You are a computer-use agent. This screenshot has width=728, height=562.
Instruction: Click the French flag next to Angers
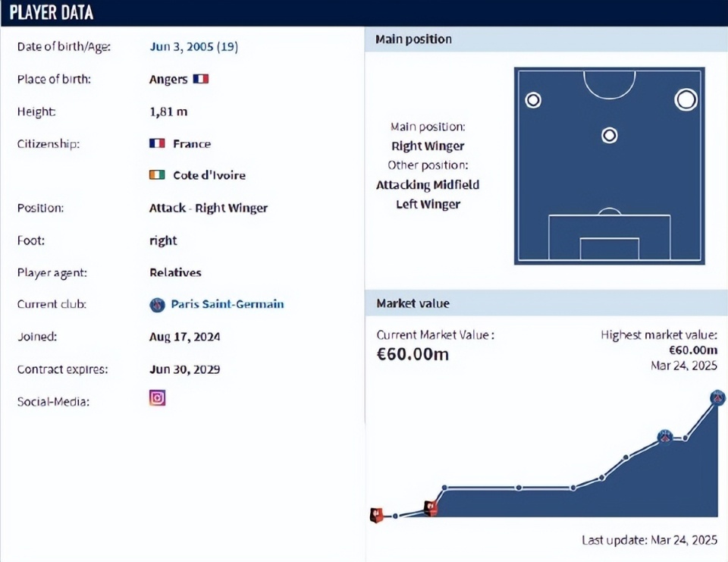point(200,79)
